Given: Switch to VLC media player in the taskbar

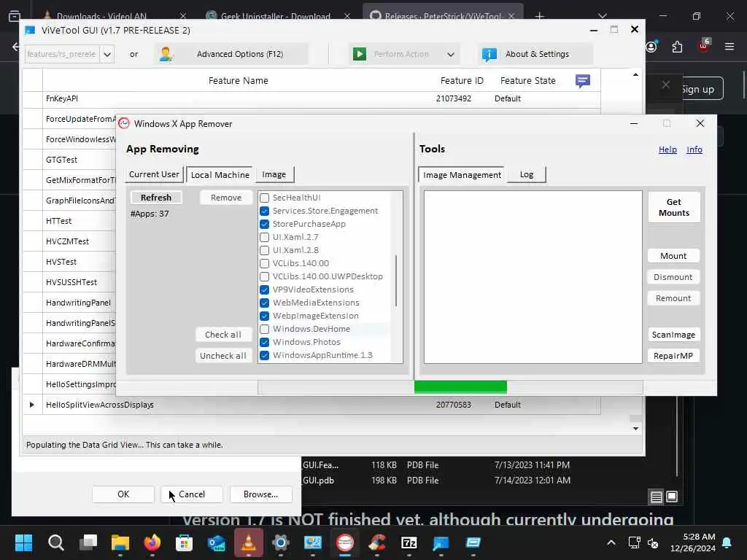Looking at the screenshot, I should pos(248,542).
